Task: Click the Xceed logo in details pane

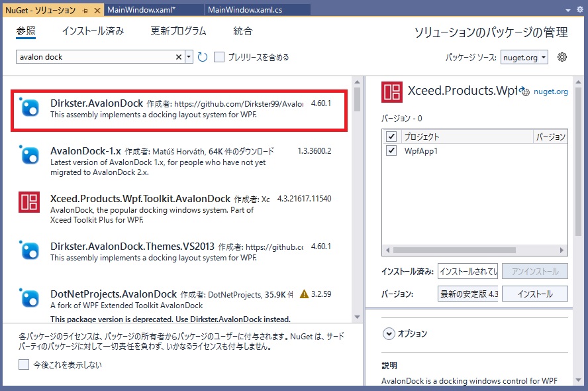Action: pos(392,92)
